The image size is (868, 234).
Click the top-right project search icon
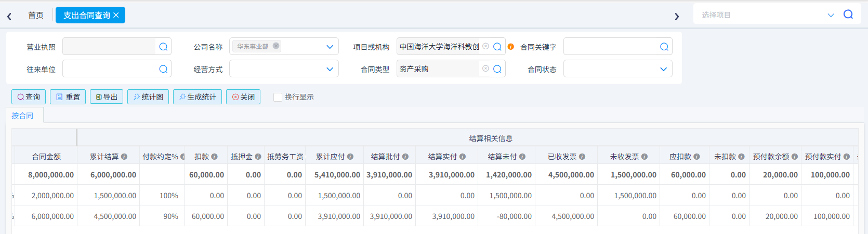[848, 15]
